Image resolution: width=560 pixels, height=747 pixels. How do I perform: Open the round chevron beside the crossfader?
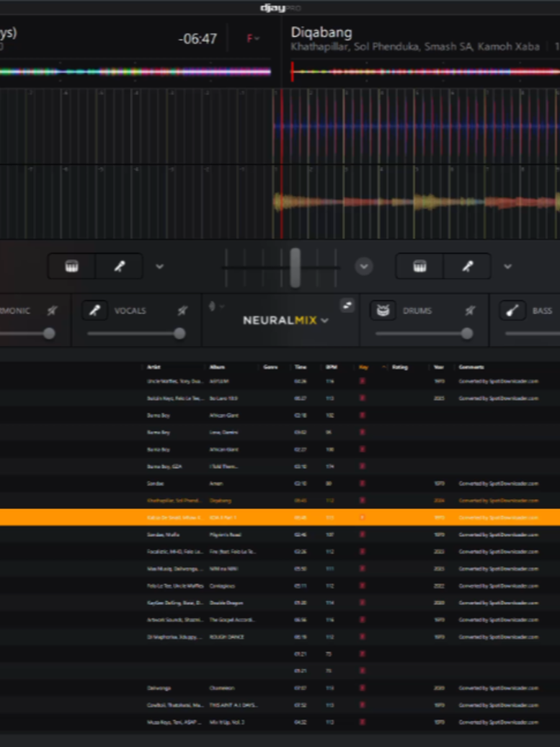click(x=364, y=266)
